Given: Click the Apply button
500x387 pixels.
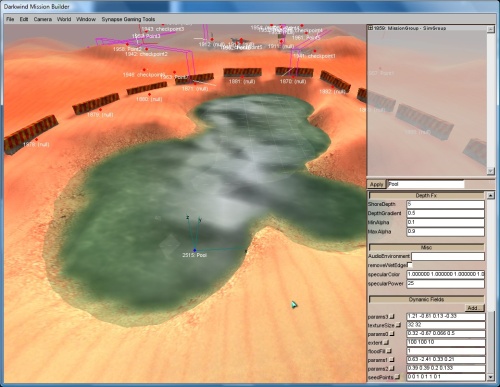Looking at the screenshot, I should click(376, 184).
